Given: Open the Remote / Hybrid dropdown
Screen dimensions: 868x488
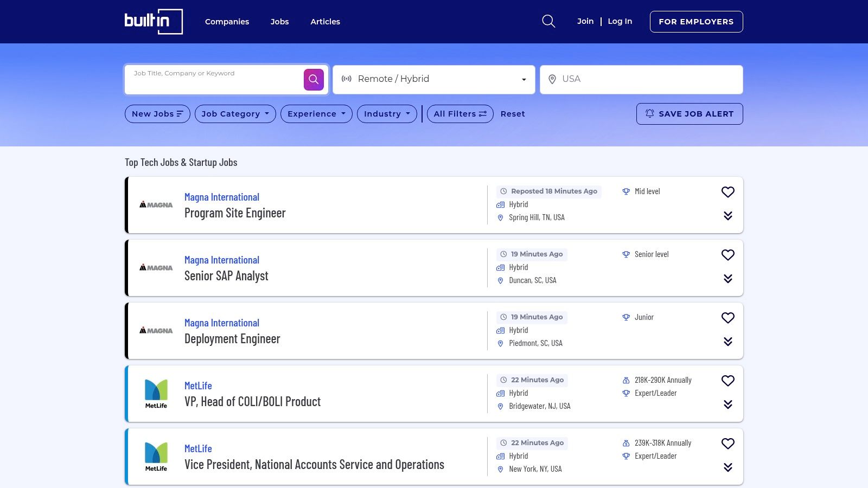Looking at the screenshot, I should [x=434, y=80].
